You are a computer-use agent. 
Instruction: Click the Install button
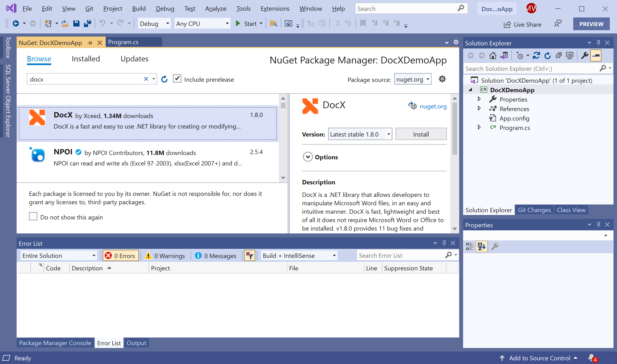(421, 134)
